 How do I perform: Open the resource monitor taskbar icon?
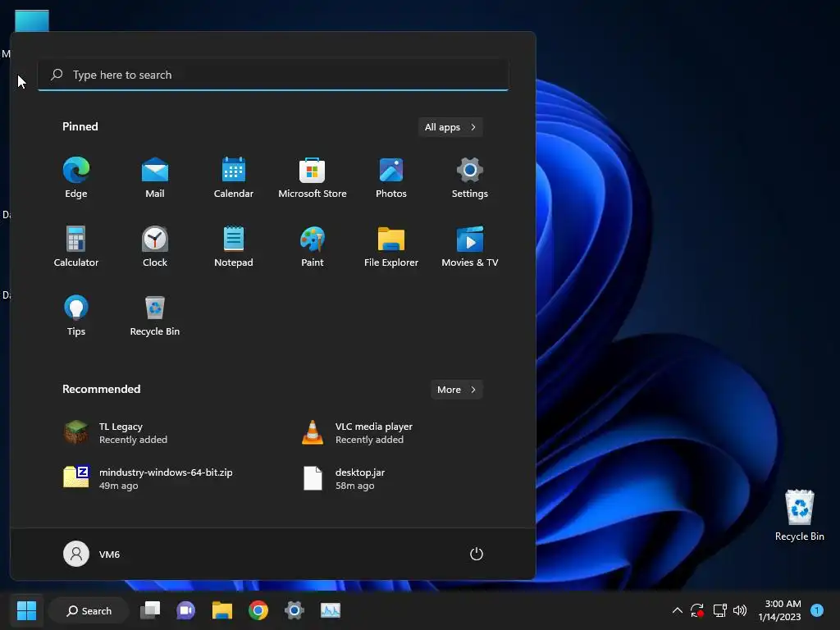[331, 610]
